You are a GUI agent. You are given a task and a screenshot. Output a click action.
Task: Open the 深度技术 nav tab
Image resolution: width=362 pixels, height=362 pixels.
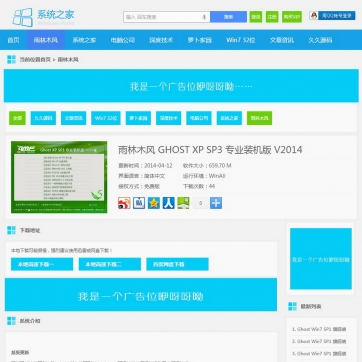pyautogui.click(x=161, y=40)
